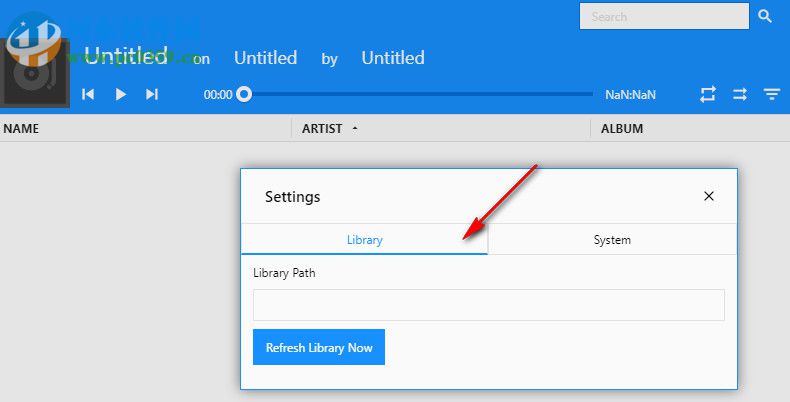
Task: Toggle shuffle mode
Action: tap(740, 94)
